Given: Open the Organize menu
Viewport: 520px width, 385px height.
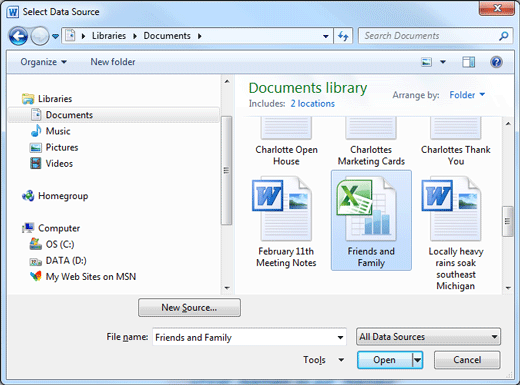Looking at the screenshot, I should tap(43, 62).
